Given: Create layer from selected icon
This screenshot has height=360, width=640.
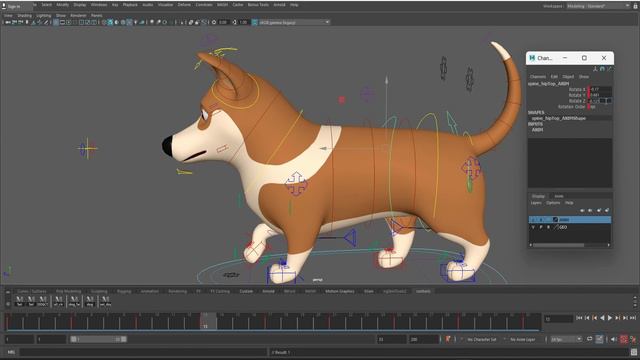Looking at the screenshot, I should [x=607, y=210].
